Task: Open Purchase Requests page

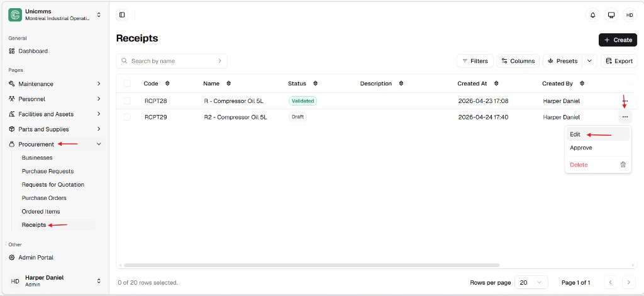Action: coord(48,171)
